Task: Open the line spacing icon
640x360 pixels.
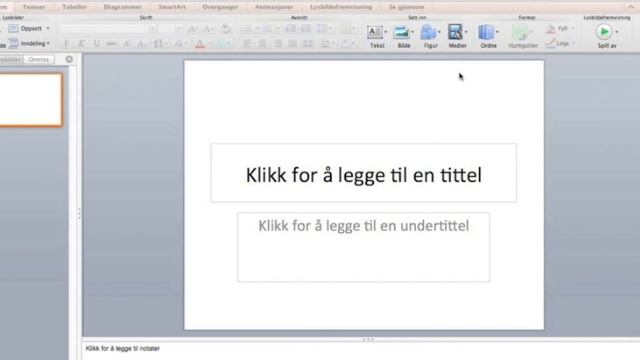Action: tap(322, 29)
